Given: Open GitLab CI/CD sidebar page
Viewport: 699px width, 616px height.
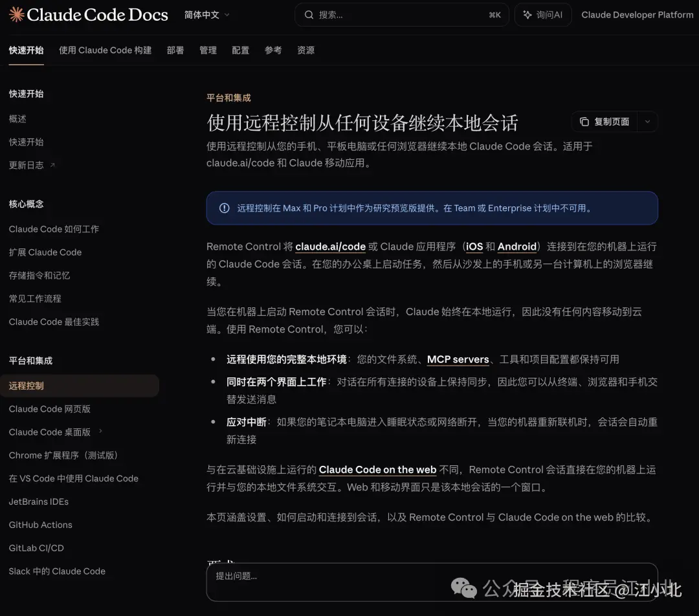Looking at the screenshot, I should [x=36, y=548].
